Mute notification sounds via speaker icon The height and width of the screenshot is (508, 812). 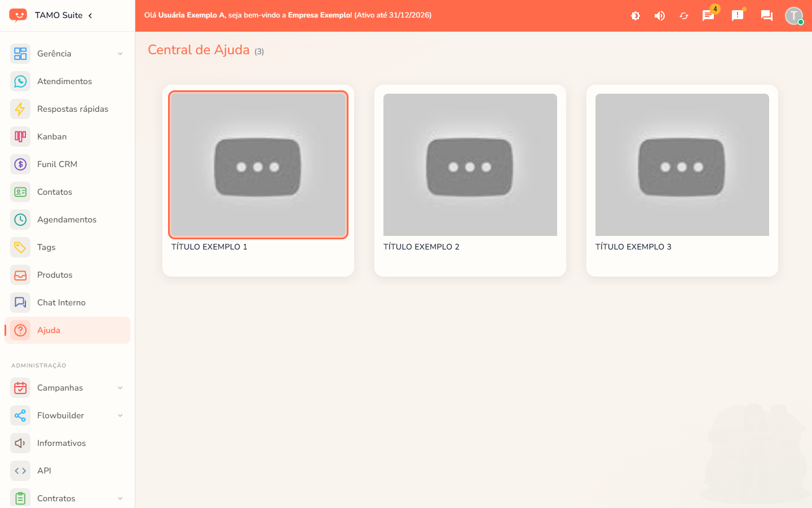[660, 16]
